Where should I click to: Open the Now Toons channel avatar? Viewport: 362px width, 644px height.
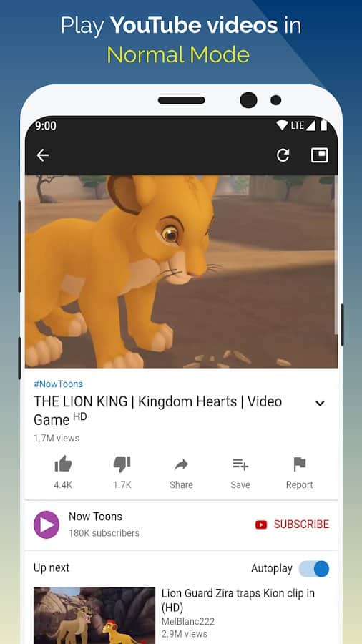(x=47, y=525)
